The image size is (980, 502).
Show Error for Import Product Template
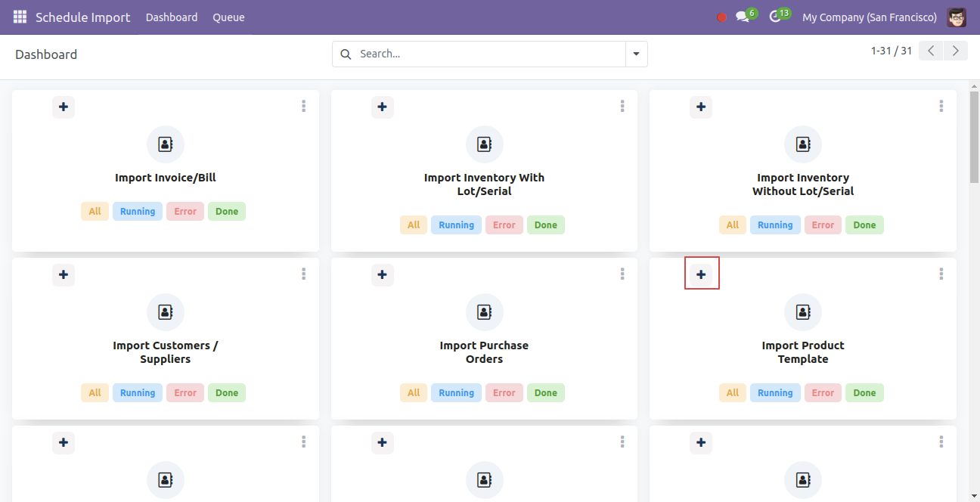[823, 393]
